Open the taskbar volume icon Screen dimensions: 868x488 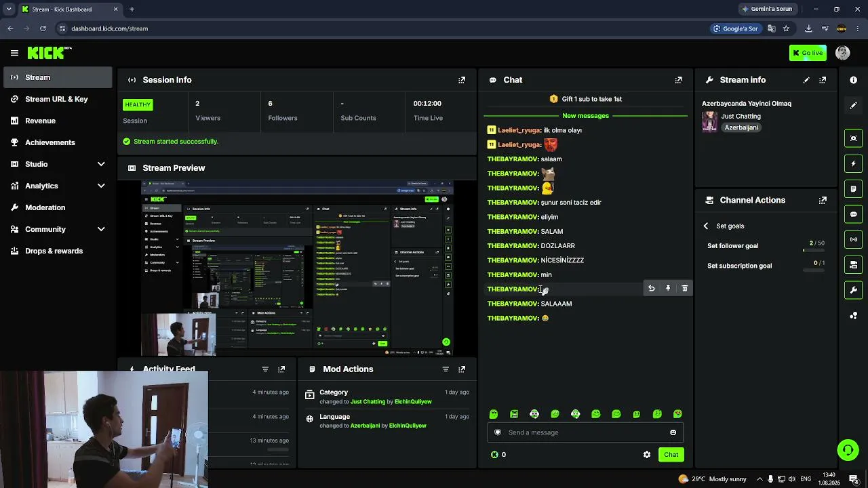[793, 479]
